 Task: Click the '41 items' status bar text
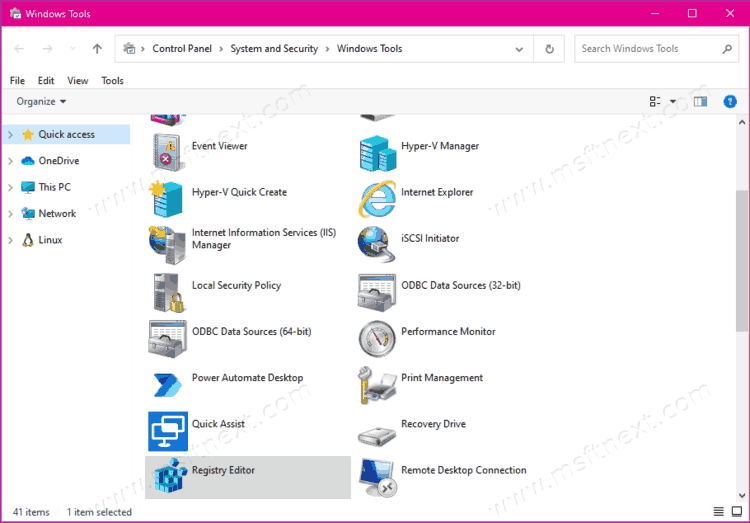click(31, 512)
